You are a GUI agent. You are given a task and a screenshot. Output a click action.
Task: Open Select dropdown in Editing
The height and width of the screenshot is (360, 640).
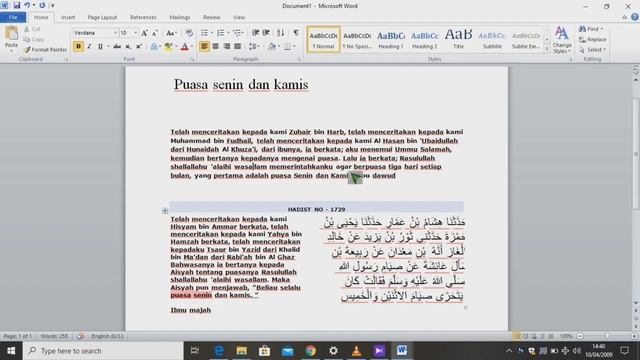pos(593,50)
